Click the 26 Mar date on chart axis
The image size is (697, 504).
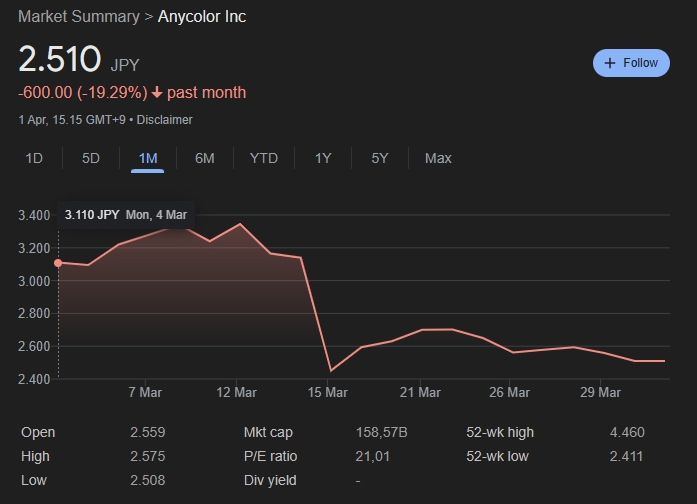(x=511, y=392)
